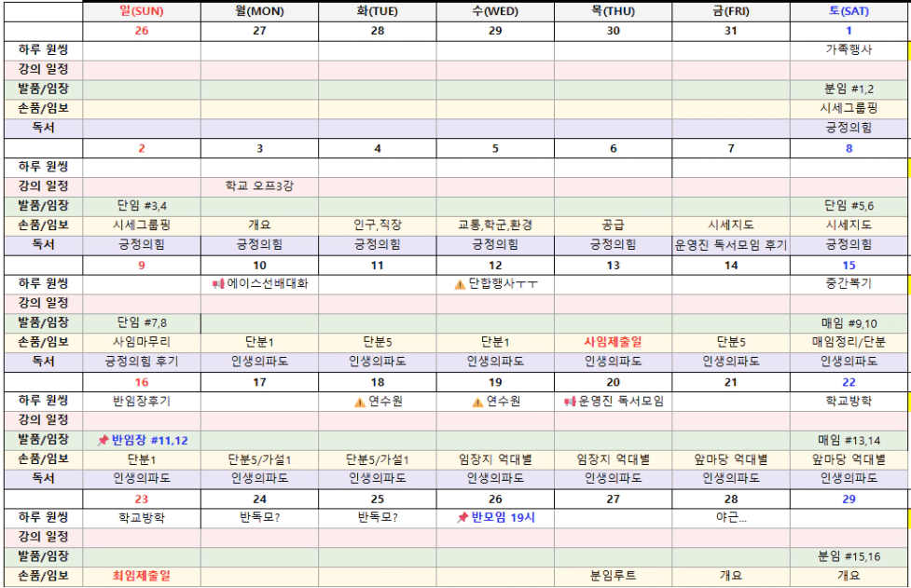Image resolution: width=911 pixels, height=588 pixels.
Task: Select the date 13 cell
Action: coord(614,266)
